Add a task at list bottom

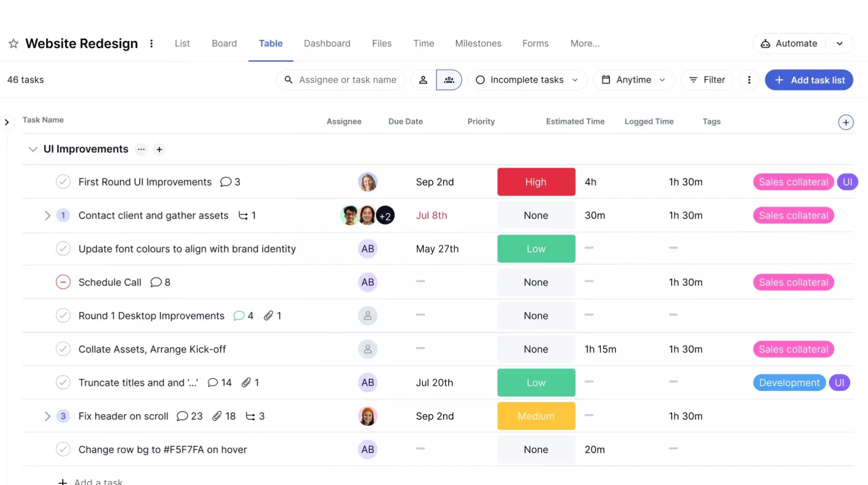[x=90, y=481]
